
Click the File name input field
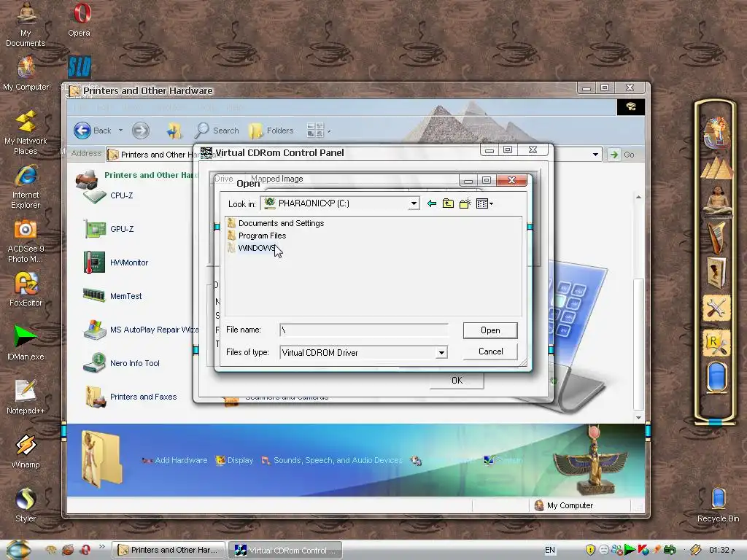click(x=364, y=330)
